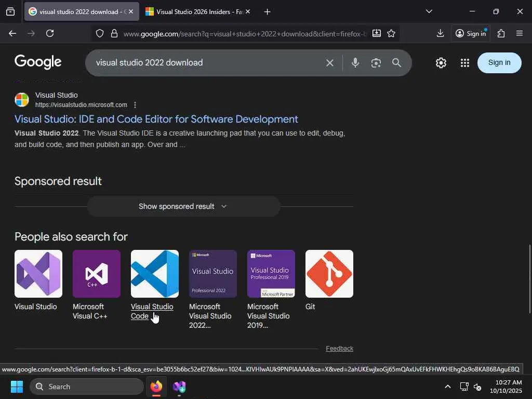This screenshot has height=399, width=532.
Task: Click the page vertical scrollbar thumb
Action: 529,279
